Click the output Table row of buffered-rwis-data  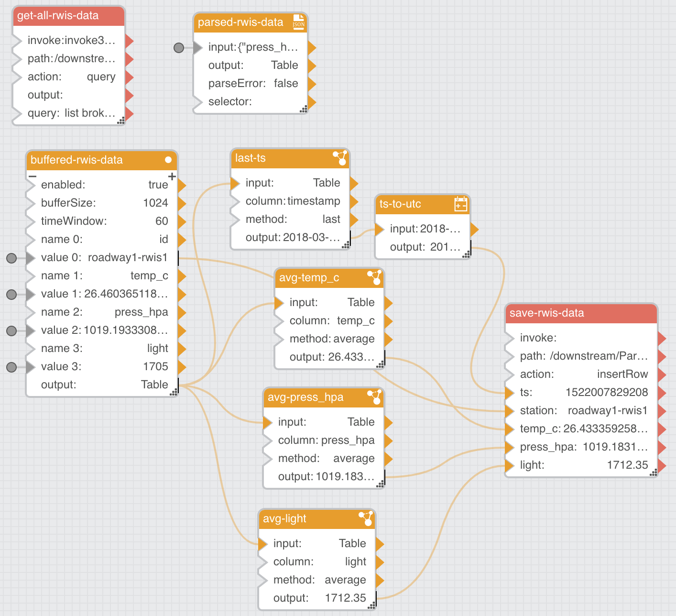[101, 385]
